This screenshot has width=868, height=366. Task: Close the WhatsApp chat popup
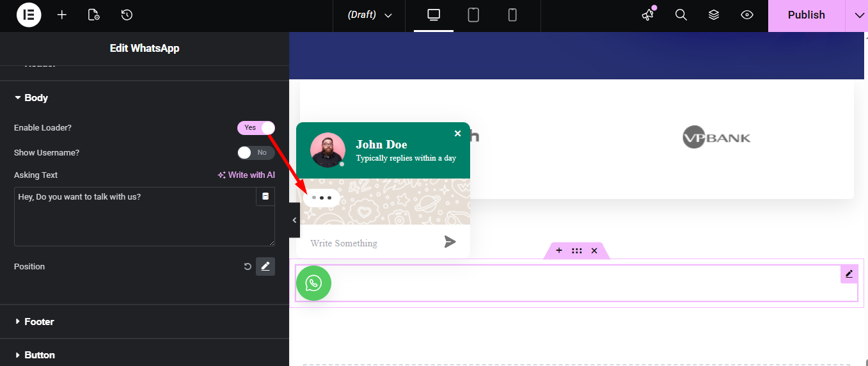(457, 133)
